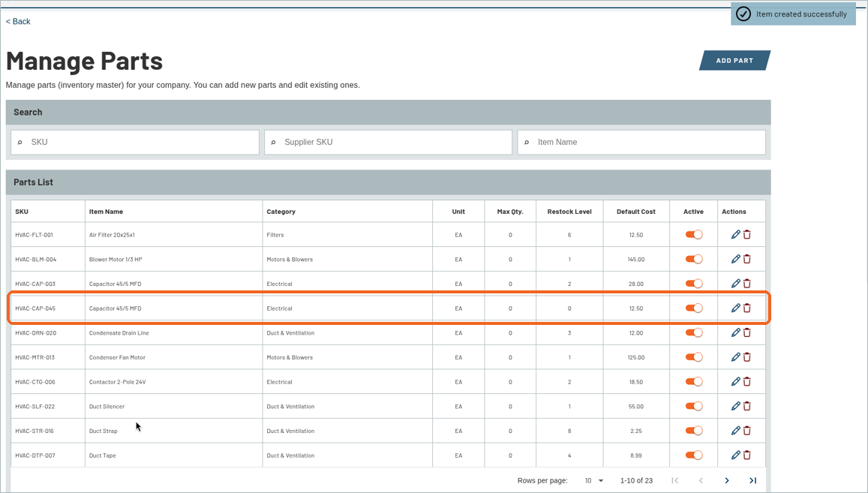This screenshot has width=868, height=493.
Task: Select the Condensate Drain Line item name
Action: coord(119,333)
